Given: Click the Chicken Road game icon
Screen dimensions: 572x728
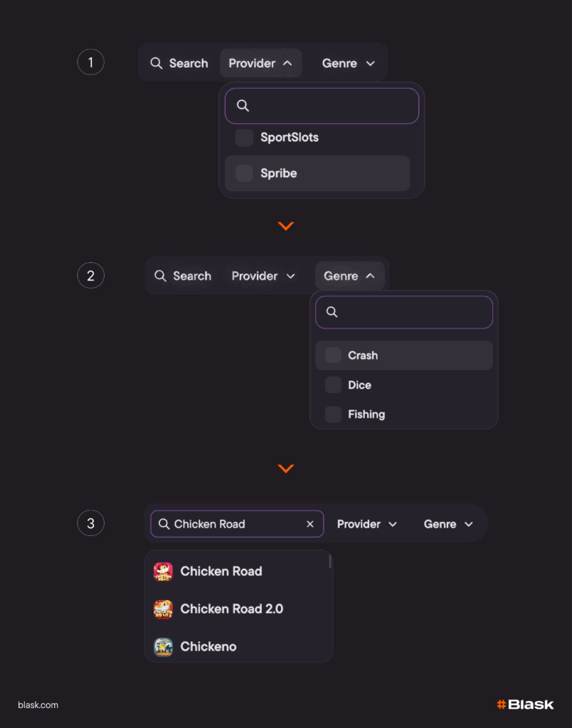Looking at the screenshot, I should [x=163, y=572].
